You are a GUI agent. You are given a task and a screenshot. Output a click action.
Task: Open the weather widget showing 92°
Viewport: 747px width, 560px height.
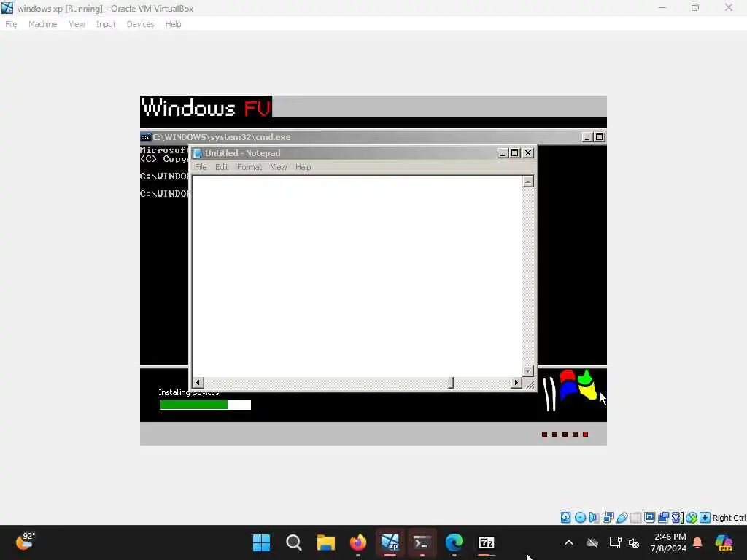tap(25, 542)
